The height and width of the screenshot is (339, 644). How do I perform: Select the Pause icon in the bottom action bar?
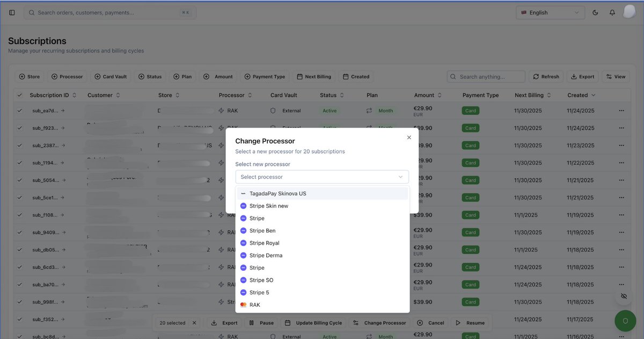coord(251,323)
